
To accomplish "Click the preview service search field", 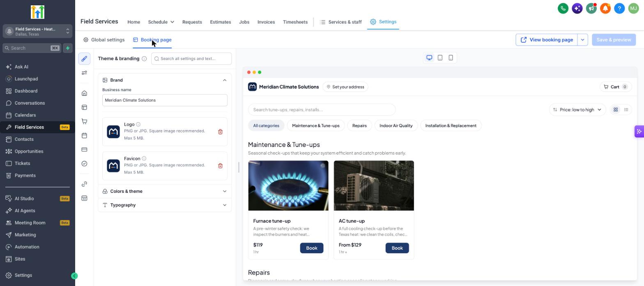I will pos(322,110).
